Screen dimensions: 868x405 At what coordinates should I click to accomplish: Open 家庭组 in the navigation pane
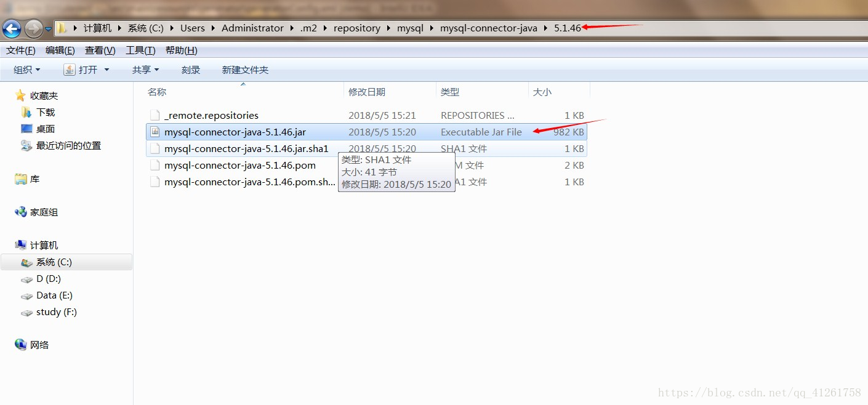pyautogui.click(x=44, y=212)
